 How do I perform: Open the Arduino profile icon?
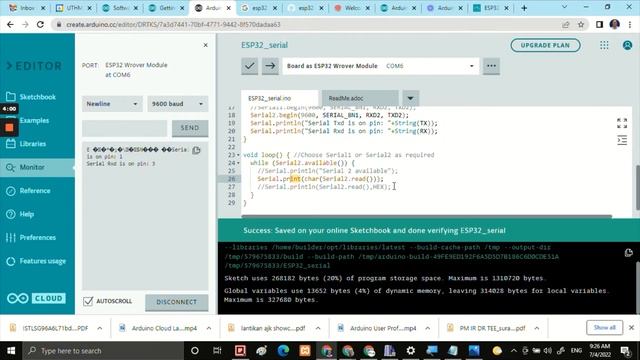pos(627,45)
